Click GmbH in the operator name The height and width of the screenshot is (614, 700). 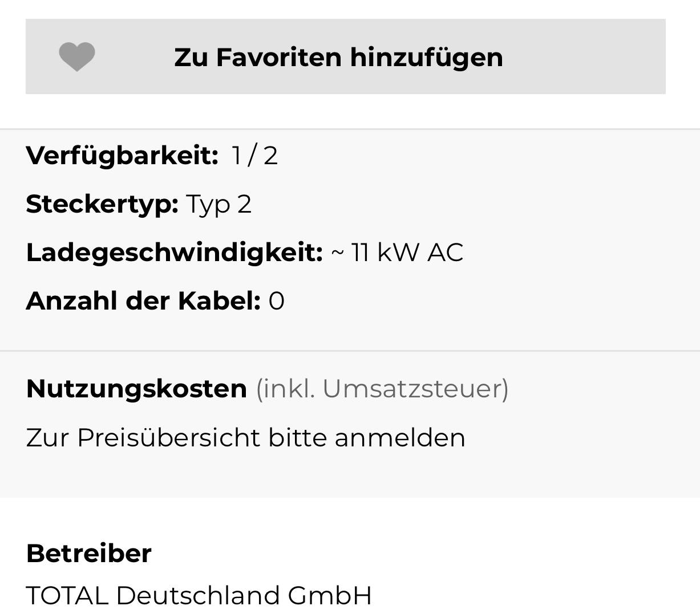point(330,595)
